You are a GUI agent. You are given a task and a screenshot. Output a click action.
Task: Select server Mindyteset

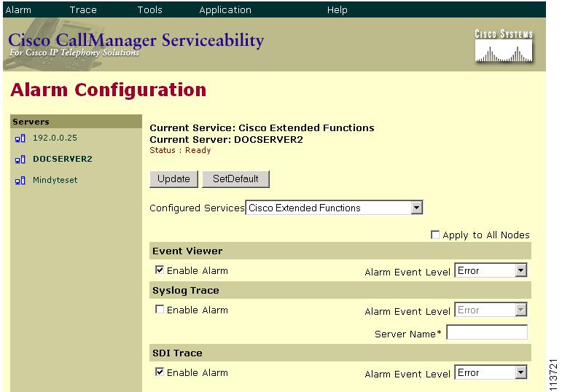(55, 180)
